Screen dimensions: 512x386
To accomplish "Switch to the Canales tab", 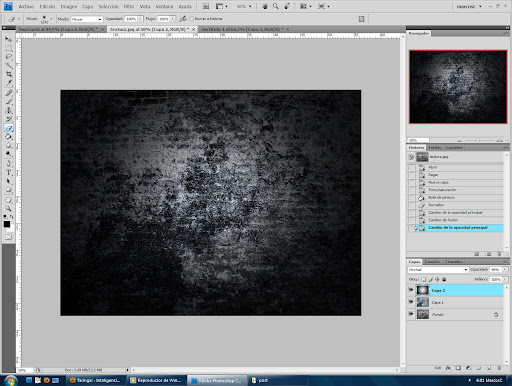I will tap(432, 262).
